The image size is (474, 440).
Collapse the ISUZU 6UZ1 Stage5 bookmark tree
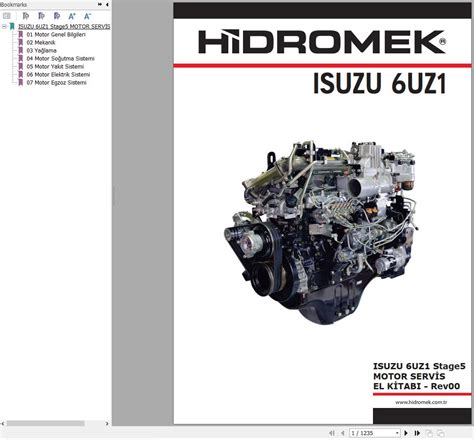click(x=4, y=26)
